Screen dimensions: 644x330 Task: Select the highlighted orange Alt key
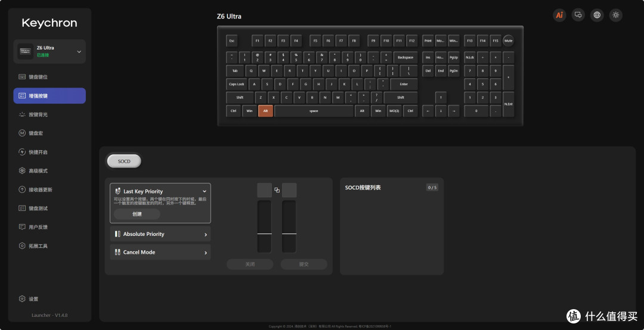pyautogui.click(x=265, y=111)
